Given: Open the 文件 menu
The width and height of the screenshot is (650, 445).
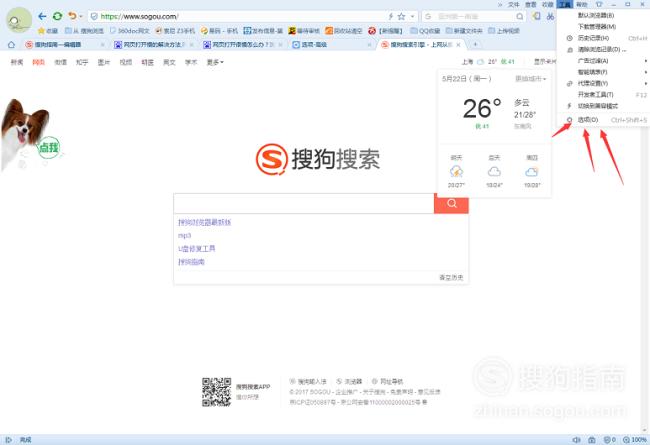Looking at the screenshot, I should [514, 4].
